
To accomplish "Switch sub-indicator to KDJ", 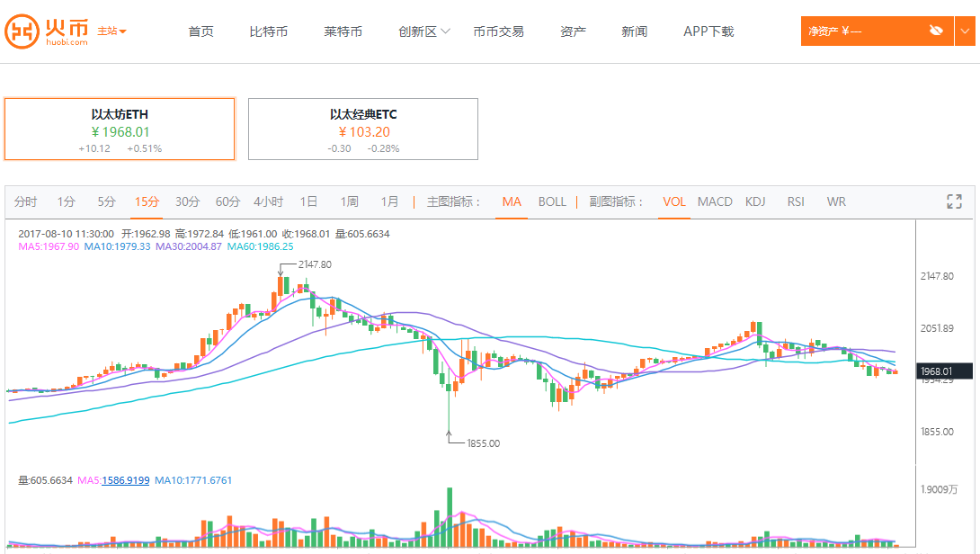I will tap(755, 201).
